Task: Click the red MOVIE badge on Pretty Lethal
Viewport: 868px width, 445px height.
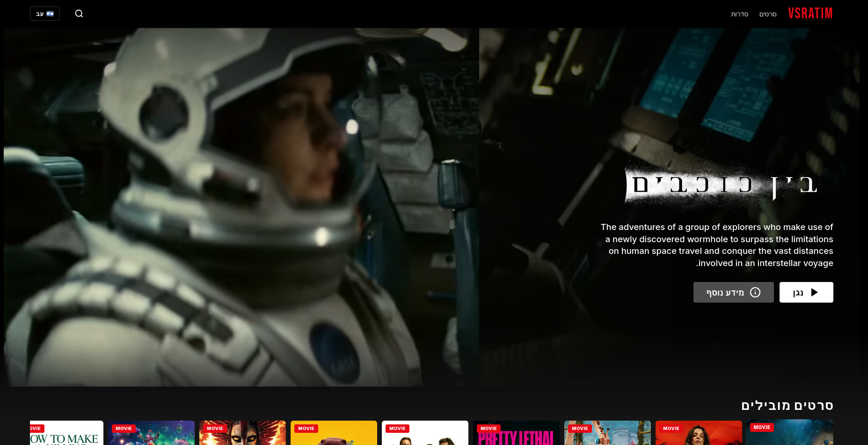Action: pos(488,428)
